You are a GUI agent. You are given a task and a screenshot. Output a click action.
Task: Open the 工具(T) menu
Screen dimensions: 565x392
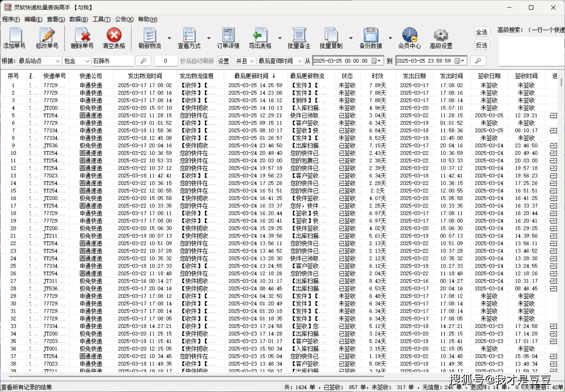coord(102,19)
